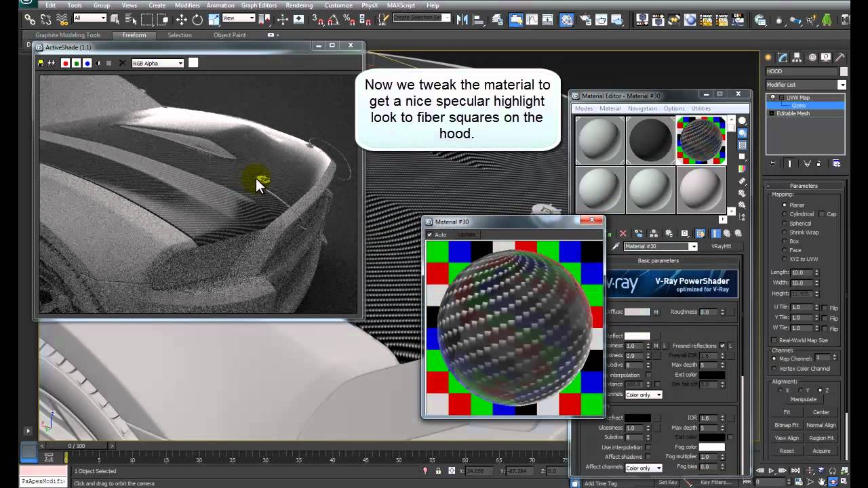Switch to the Freeform ribbon tab
Viewport: 868px width, 488px height.
click(134, 35)
